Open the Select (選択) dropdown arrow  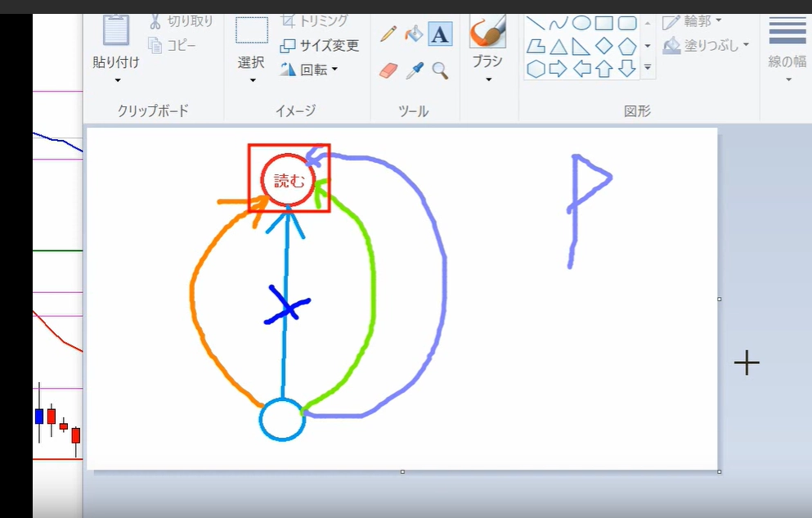[252, 80]
